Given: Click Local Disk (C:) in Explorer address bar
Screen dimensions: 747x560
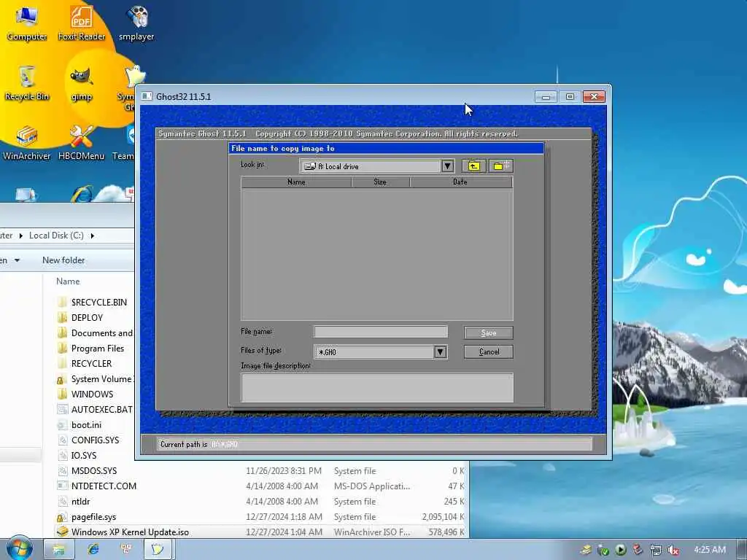Looking at the screenshot, I should (x=56, y=236).
